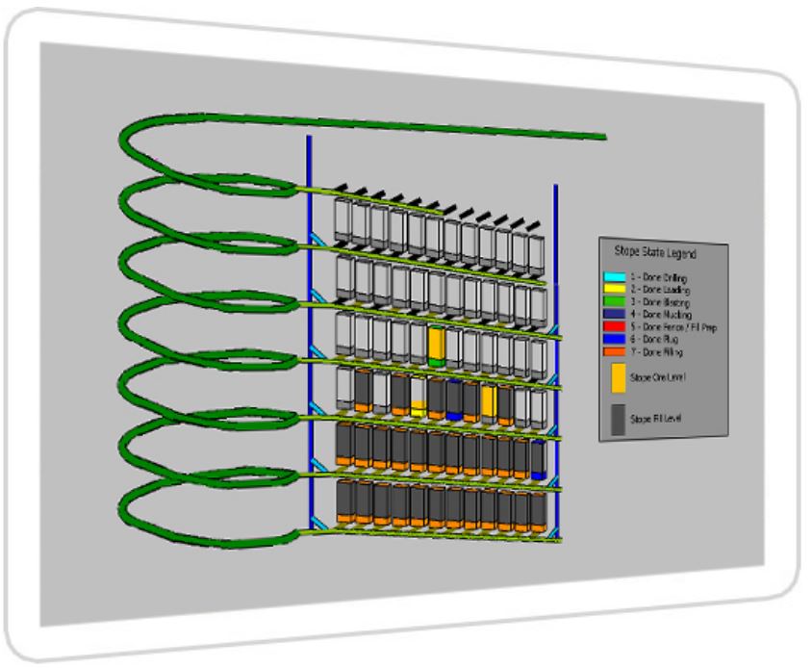The image size is (812, 668).
Task: Click the orange Done Filling legend swatch
Action: (x=615, y=352)
